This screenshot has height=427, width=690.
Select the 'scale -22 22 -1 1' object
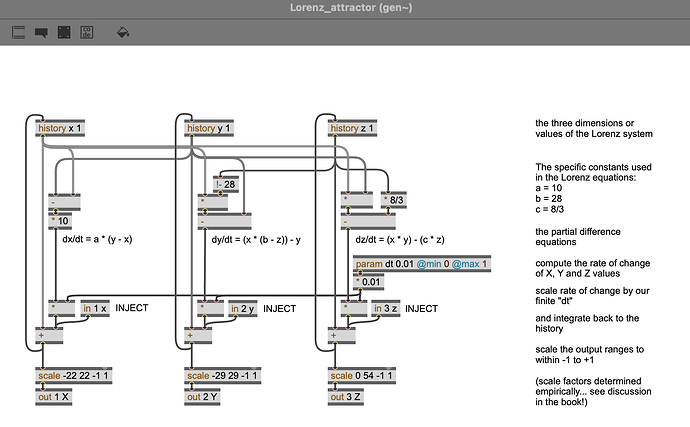pos(73,375)
